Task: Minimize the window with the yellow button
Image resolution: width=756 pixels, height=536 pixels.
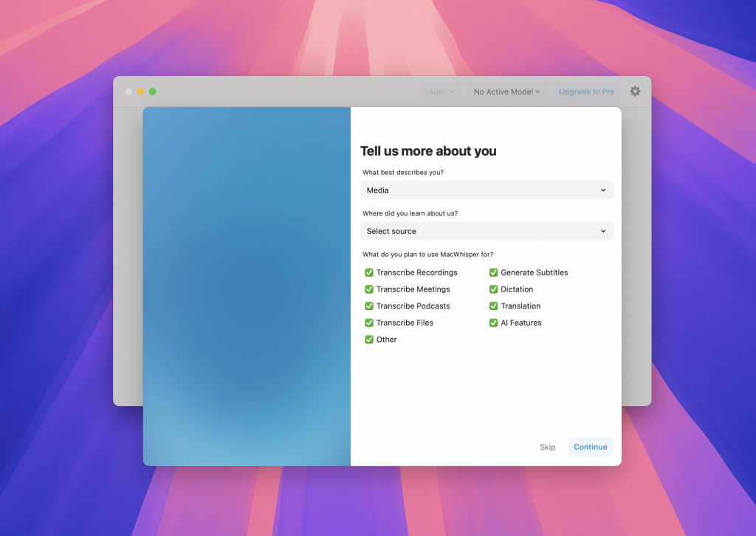Action: tap(141, 92)
